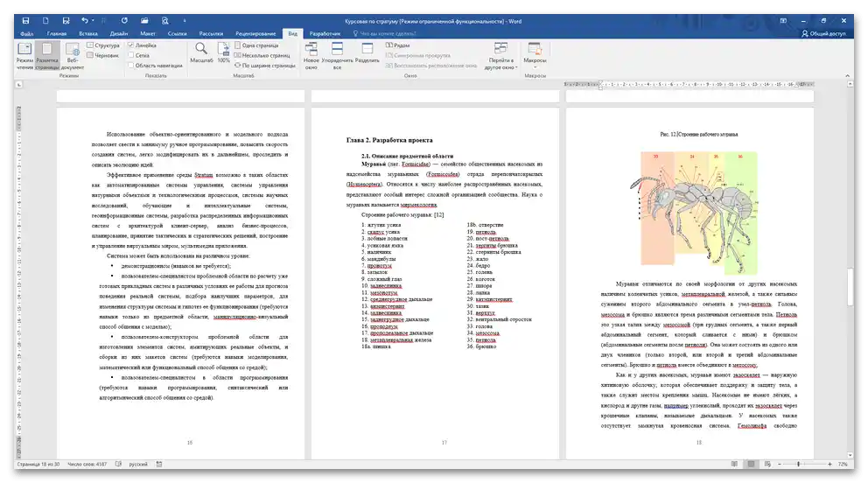Click the Undo arrow icon
The height and width of the screenshot is (483, 868).
(85, 20)
